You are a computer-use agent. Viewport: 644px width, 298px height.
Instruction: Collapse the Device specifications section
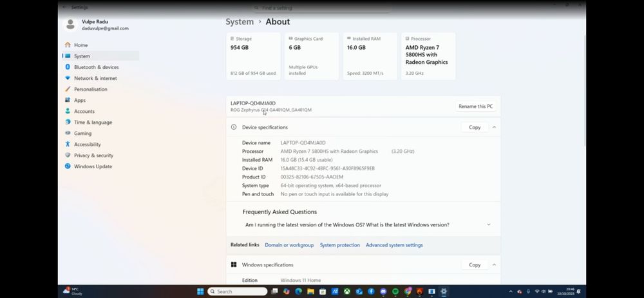[494, 127]
